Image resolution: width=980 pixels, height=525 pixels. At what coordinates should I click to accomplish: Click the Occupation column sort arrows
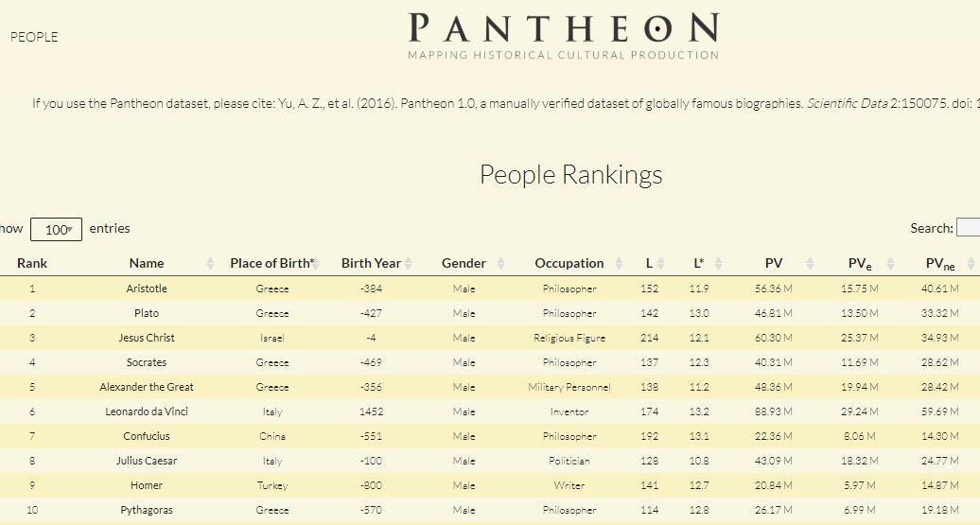click(619, 263)
